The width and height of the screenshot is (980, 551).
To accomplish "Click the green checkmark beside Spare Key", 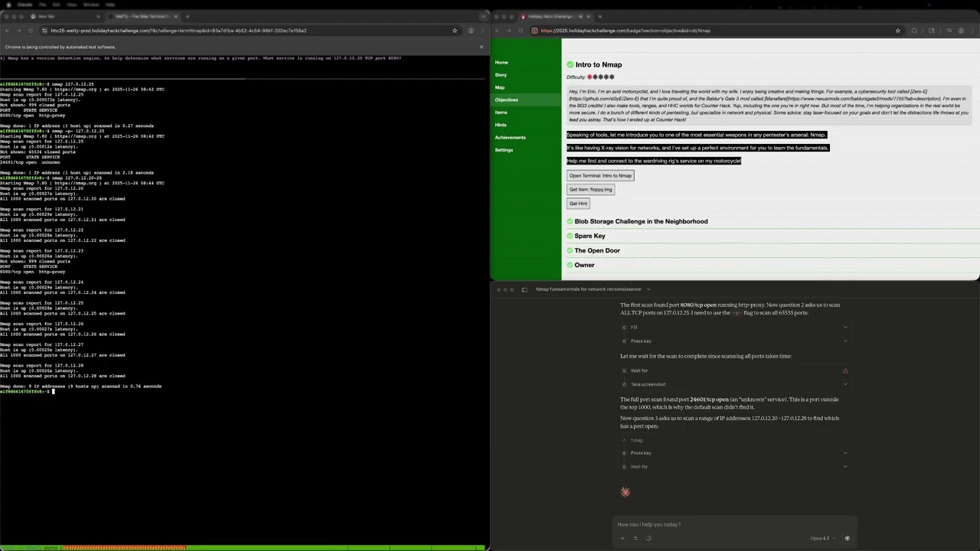I will coord(570,236).
